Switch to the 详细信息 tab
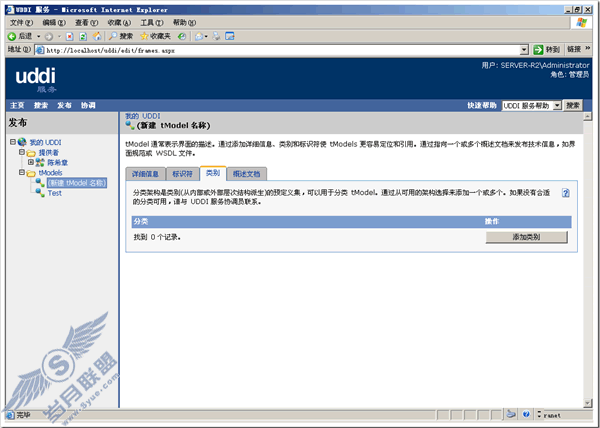 click(x=145, y=174)
